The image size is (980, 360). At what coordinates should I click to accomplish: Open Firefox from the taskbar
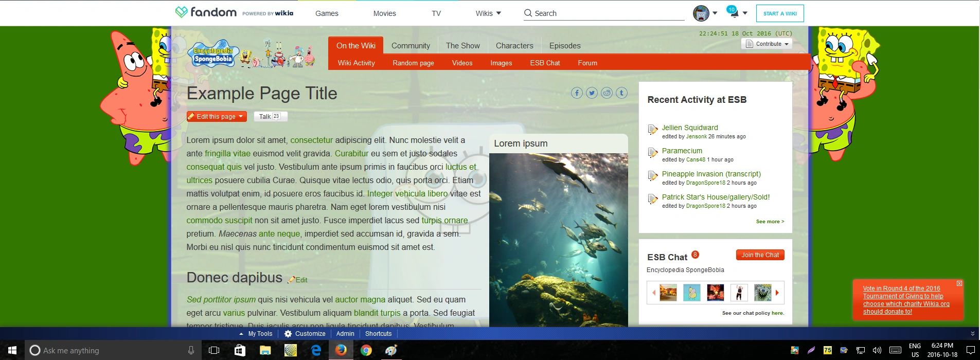341,350
